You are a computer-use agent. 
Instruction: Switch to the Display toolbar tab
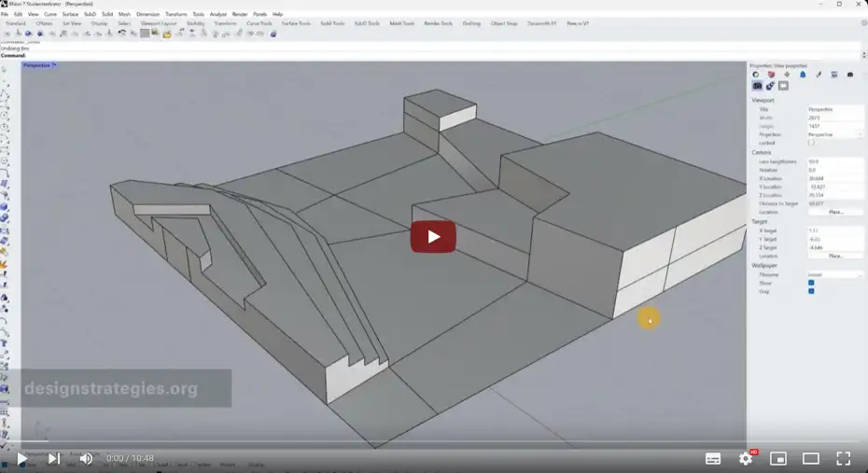coord(100,23)
